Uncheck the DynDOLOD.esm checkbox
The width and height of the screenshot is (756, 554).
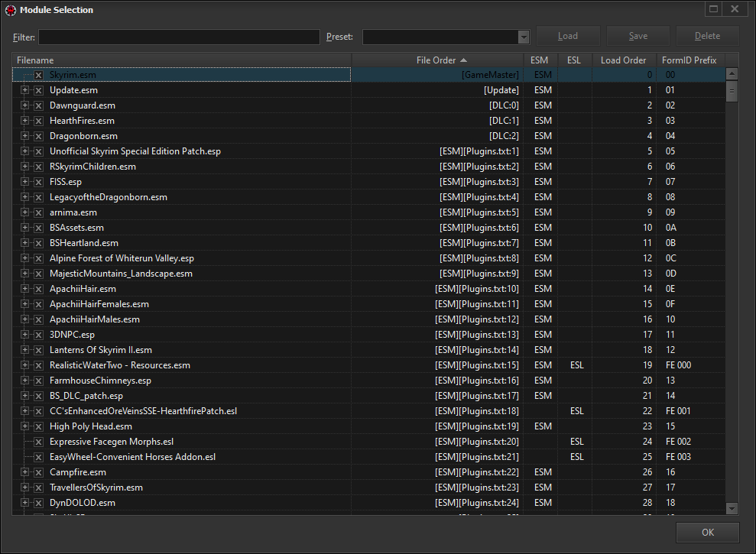tap(38, 503)
